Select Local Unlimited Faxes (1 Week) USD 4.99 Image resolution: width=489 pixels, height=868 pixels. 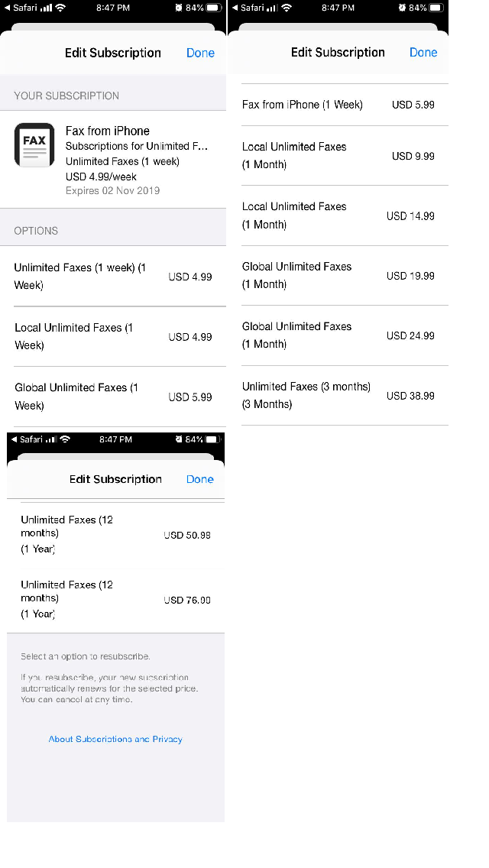tap(113, 336)
